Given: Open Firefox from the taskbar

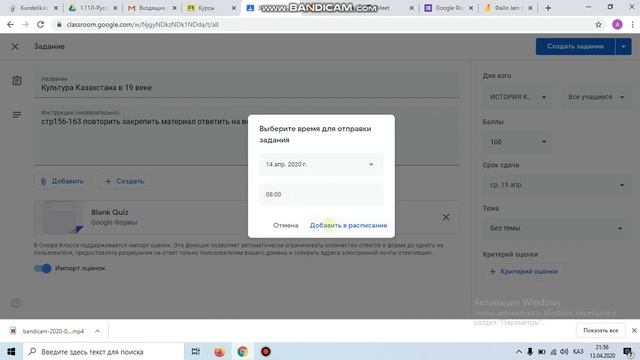Looking at the screenshot, I should click(x=219, y=351).
